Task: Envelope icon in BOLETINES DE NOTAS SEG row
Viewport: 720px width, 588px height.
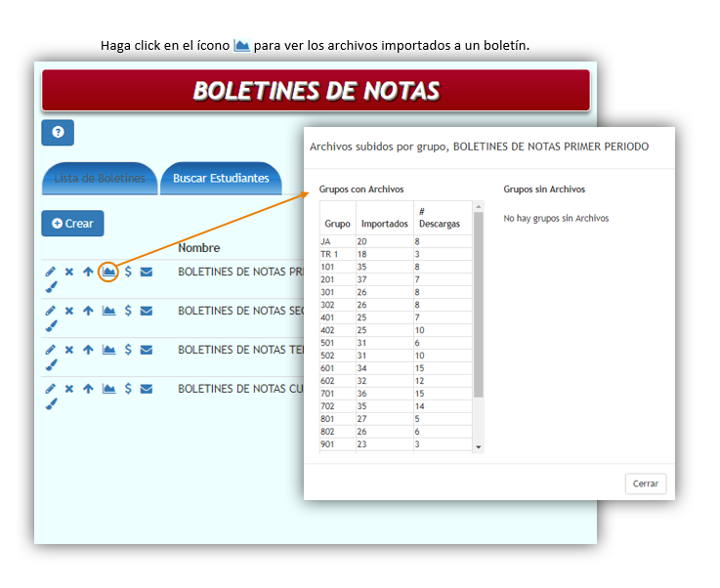Action: [x=147, y=311]
